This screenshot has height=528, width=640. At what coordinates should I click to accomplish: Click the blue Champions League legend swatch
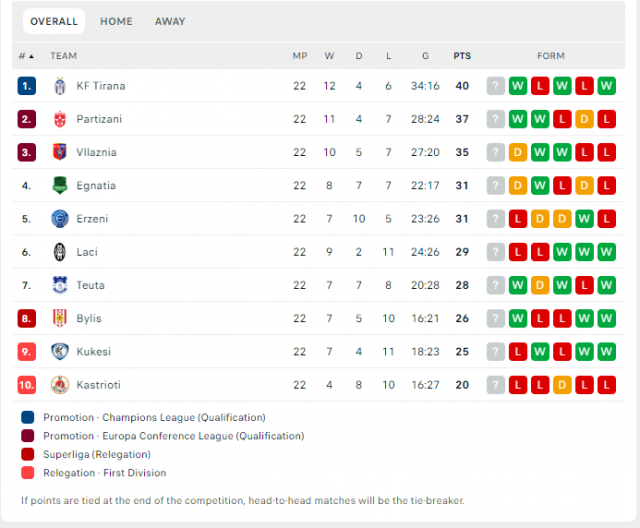click(x=28, y=417)
